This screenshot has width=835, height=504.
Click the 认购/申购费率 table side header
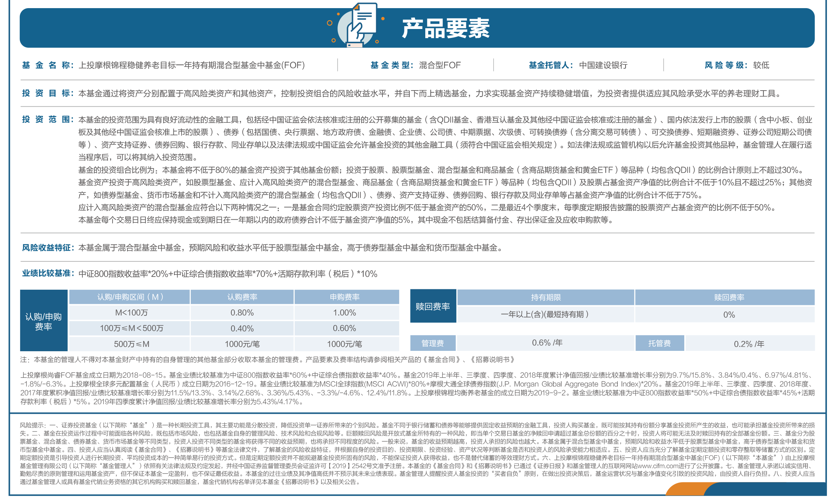pyautogui.click(x=44, y=320)
